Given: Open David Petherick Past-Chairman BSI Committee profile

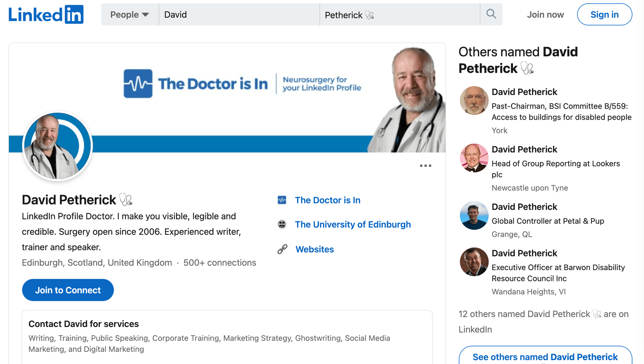Looking at the screenshot, I should pyautogui.click(x=524, y=92).
